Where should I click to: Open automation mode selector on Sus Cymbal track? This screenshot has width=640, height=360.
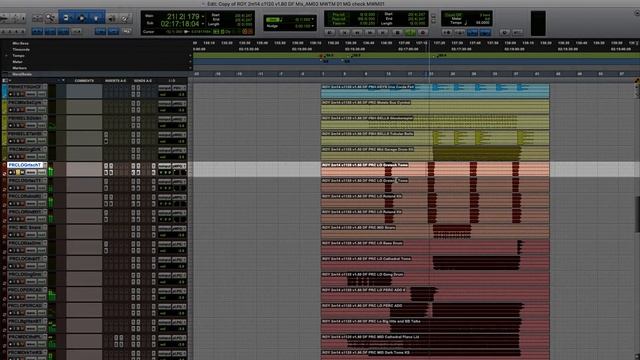[x=42, y=110]
